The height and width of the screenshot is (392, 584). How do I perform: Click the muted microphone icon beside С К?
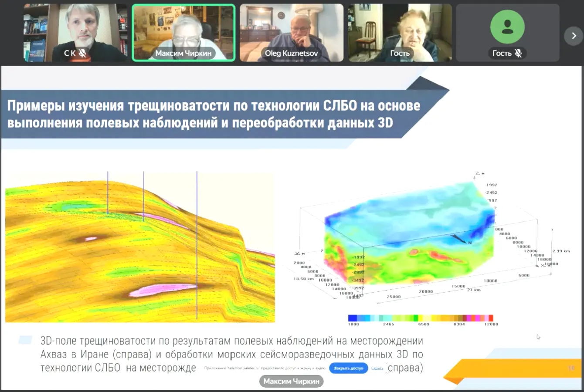[x=82, y=53]
